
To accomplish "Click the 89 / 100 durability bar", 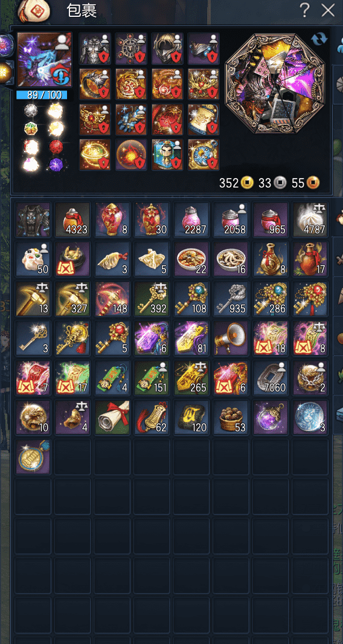I will coord(42,95).
